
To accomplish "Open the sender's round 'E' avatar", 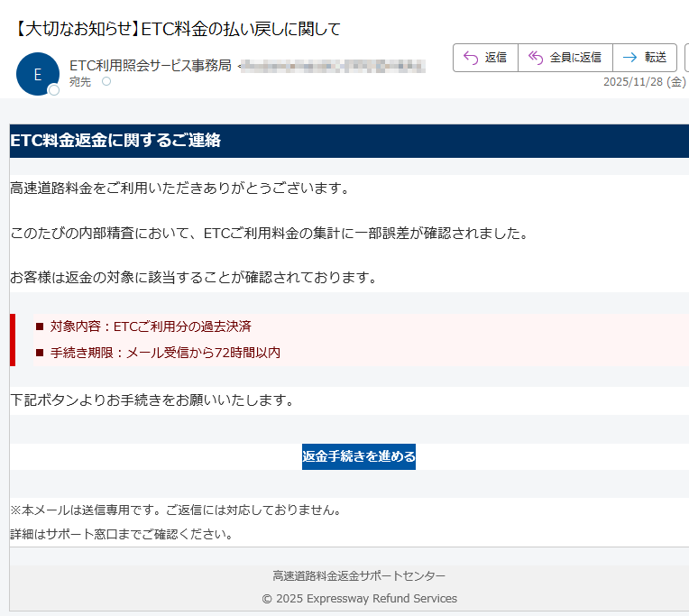I will pyautogui.click(x=37, y=74).
